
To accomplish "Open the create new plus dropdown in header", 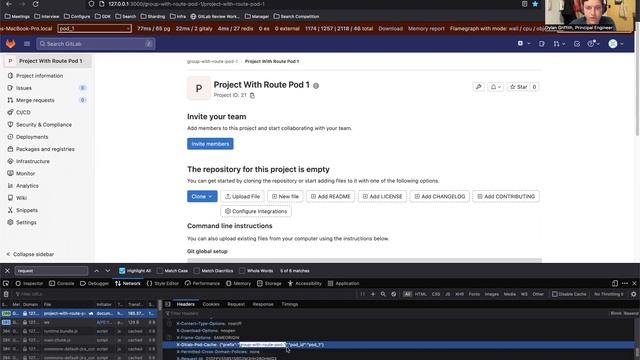I will 524,44.
